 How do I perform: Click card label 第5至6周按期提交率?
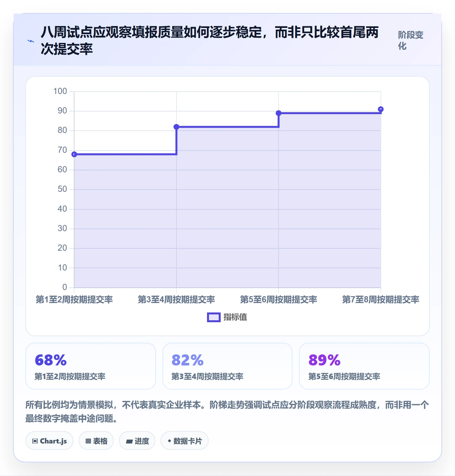[x=344, y=377]
